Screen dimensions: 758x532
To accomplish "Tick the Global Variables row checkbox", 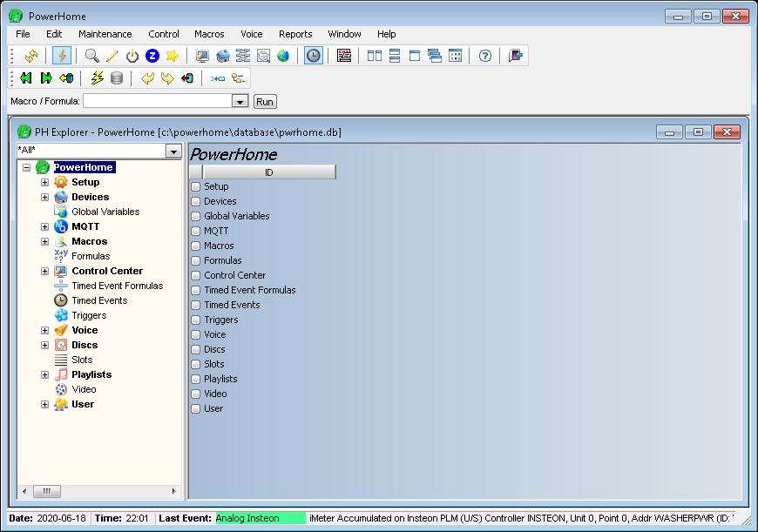I will pyautogui.click(x=196, y=217).
